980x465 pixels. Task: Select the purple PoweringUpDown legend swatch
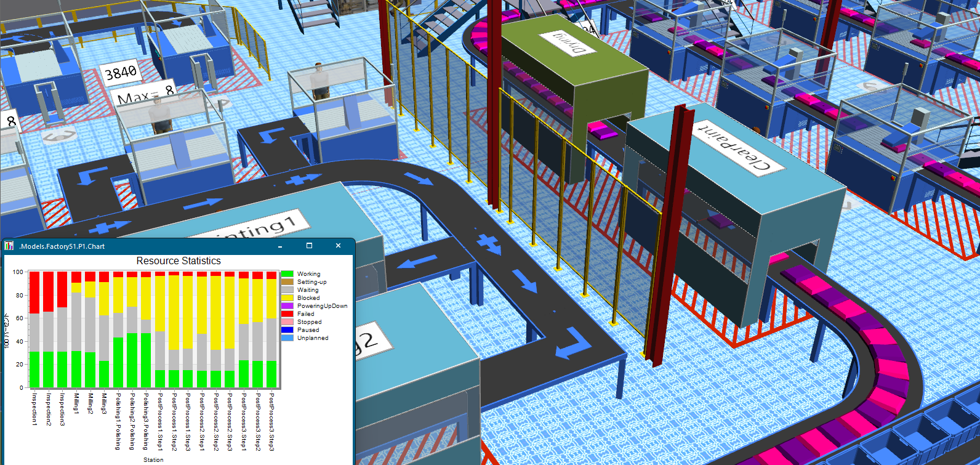287,306
